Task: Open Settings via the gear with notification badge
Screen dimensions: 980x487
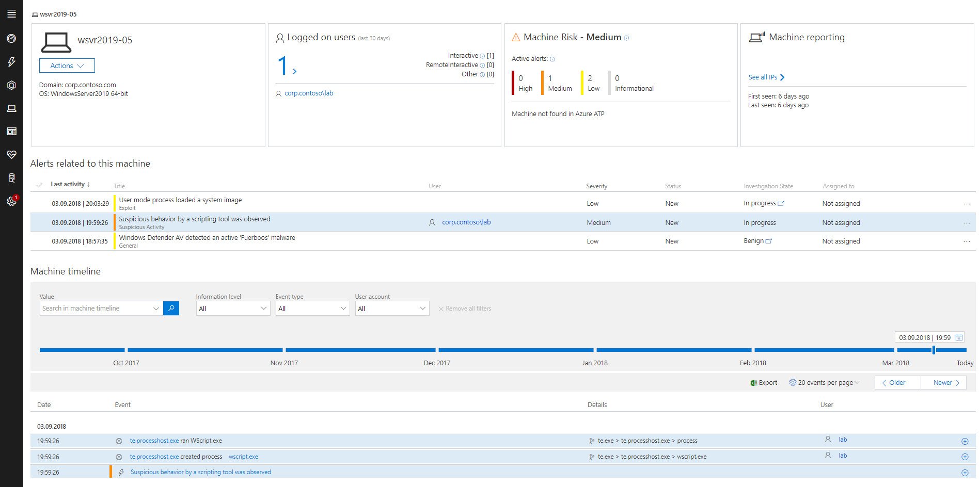Action: (x=11, y=201)
